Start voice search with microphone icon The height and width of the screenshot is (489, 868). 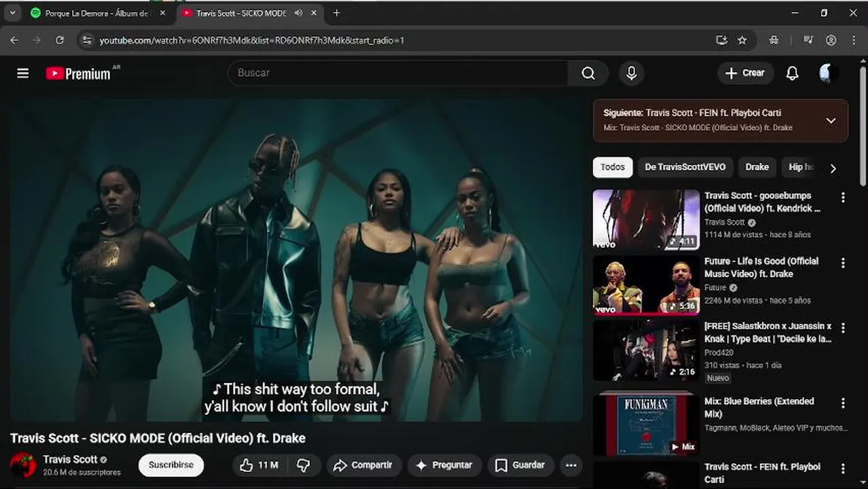point(632,73)
